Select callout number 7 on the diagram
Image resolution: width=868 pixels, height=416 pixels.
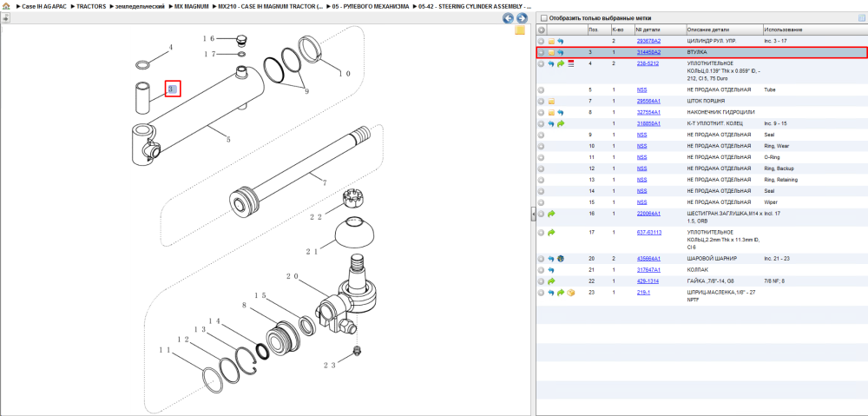tap(325, 182)
